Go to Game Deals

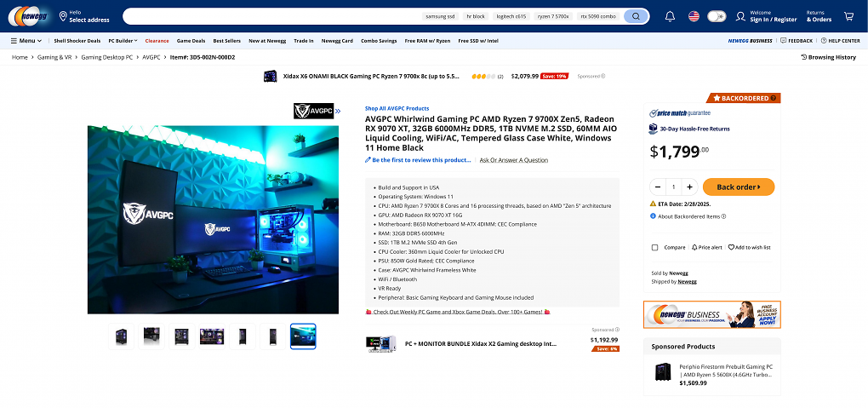pos(191,41)
